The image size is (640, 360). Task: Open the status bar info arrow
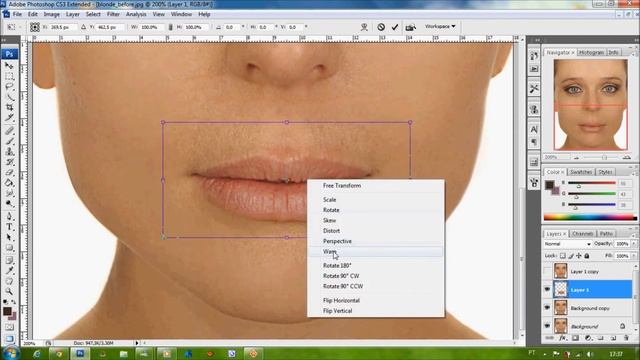tap(137, 343)
